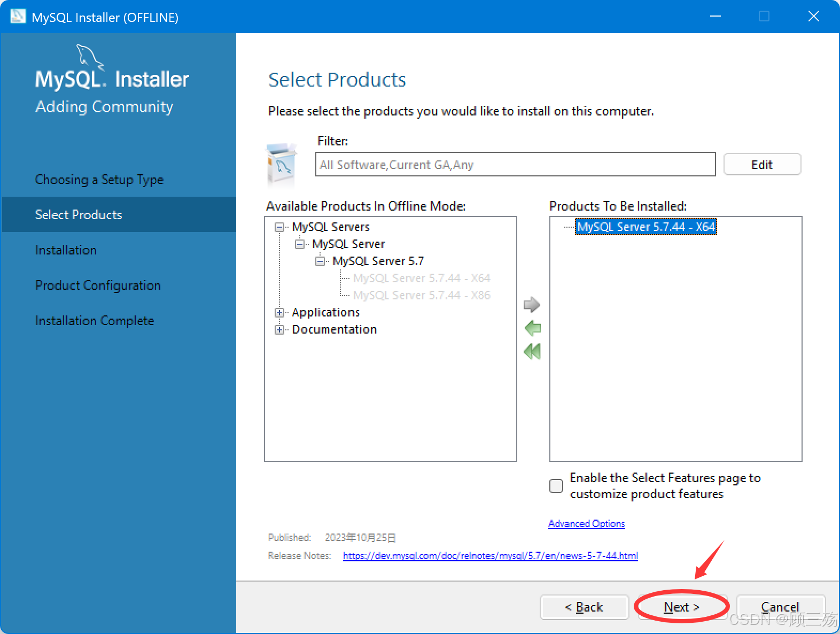Select the Documentation tree label
The width and height of the screenshot is (840, 634).
coord(335,329)
